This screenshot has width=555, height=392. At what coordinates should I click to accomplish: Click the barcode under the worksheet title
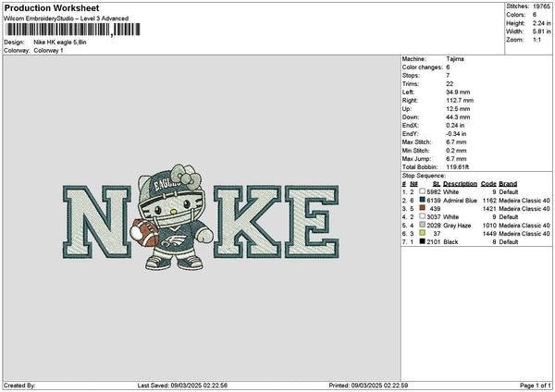click(73, 30)
